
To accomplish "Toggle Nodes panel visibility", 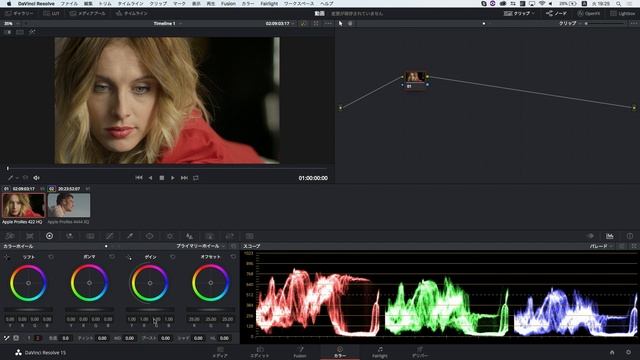I will tap(556, 13).
